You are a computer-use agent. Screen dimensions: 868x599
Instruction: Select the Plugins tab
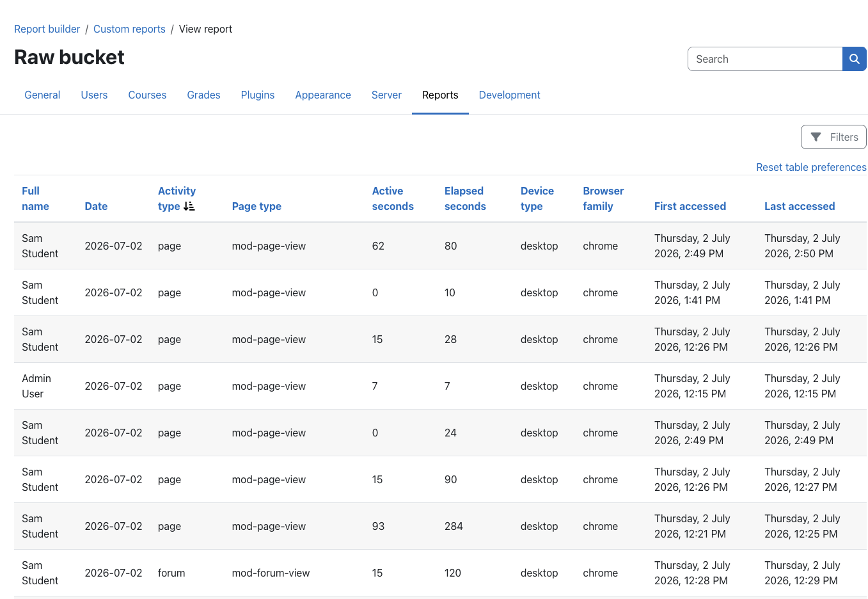[258, 95]
